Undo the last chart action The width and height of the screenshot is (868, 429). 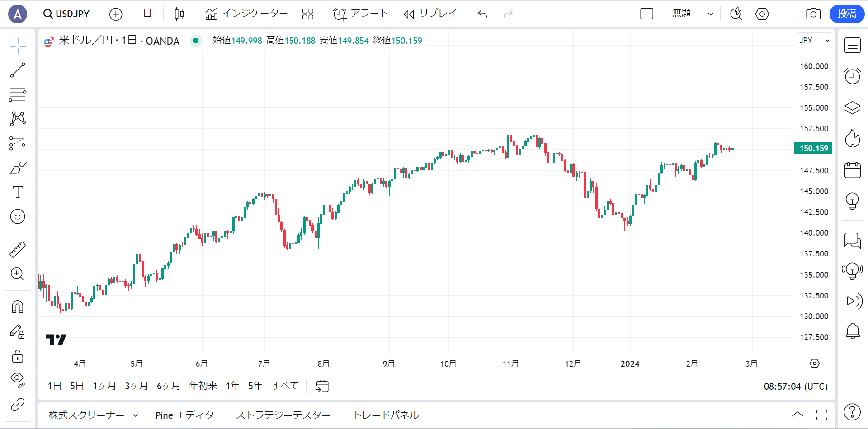coord(482,14)
